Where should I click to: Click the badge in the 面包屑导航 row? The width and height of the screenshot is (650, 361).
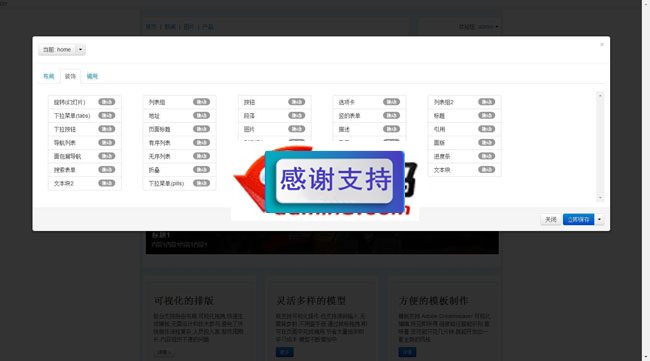click(107, 156)
